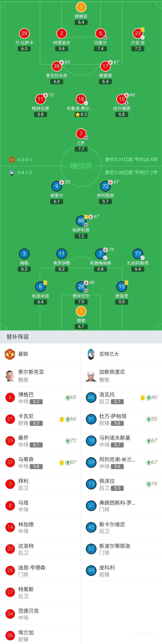Tap C罗's number 7 player badge

81,134
